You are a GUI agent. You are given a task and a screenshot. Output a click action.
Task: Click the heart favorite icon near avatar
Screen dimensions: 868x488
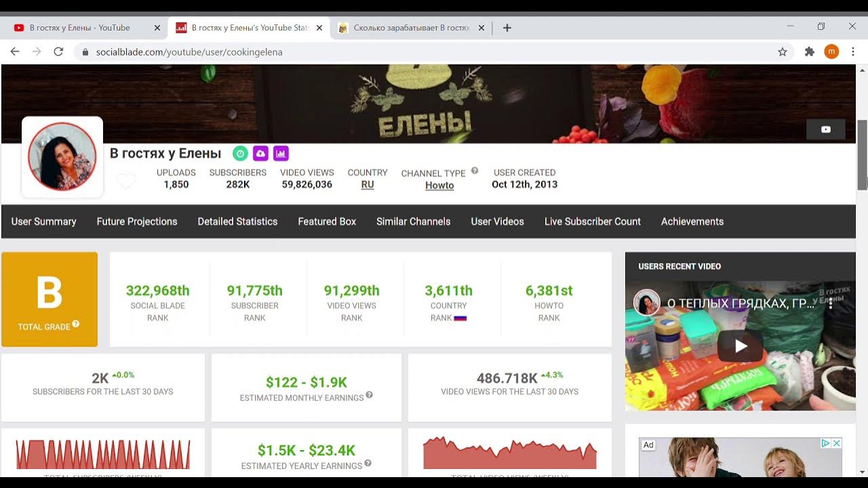tap(126, 181)
